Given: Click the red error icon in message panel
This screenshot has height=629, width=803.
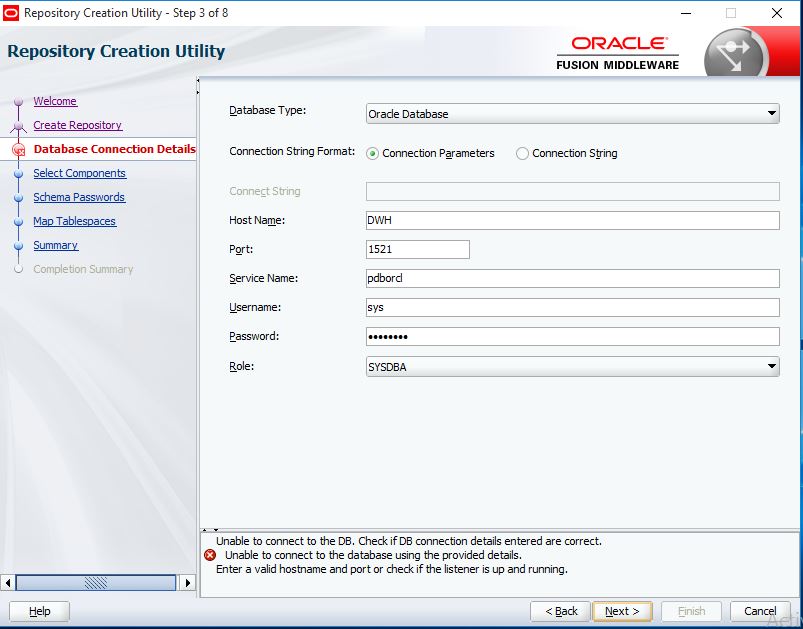Looking at the screenshot, I should 210,555.
